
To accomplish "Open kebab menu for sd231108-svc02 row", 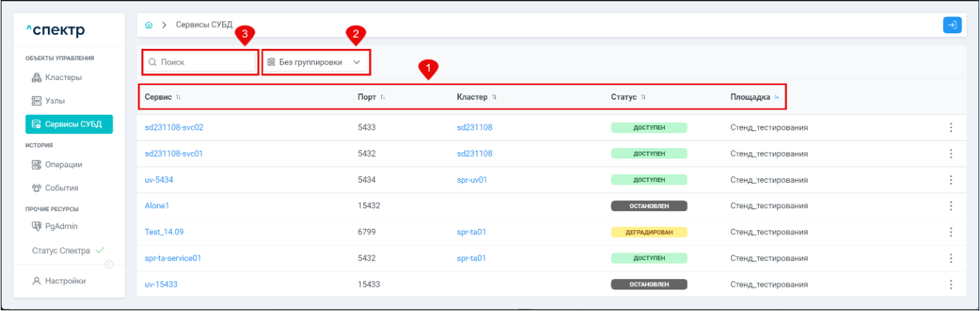I will [950, 127].
